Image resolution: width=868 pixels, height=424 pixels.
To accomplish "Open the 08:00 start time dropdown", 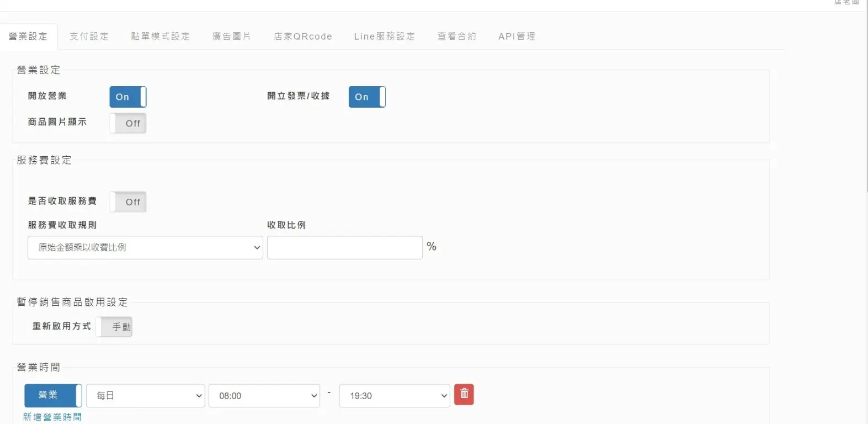I will [x=264, y=396].
